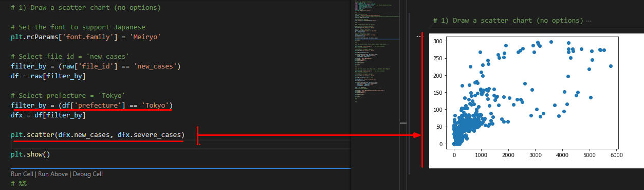
Task: Click the Run Cell code lens link
Action: pos(22,174)
